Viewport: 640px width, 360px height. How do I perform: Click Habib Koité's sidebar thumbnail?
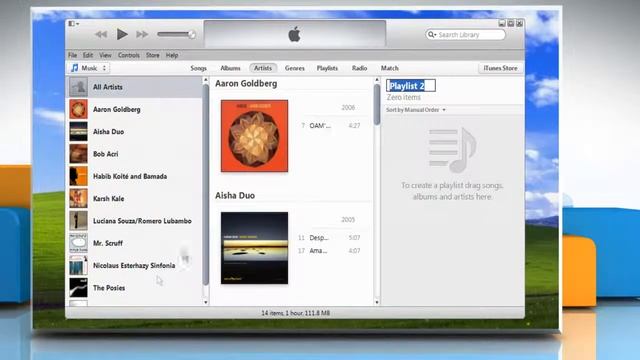(78, 176)
